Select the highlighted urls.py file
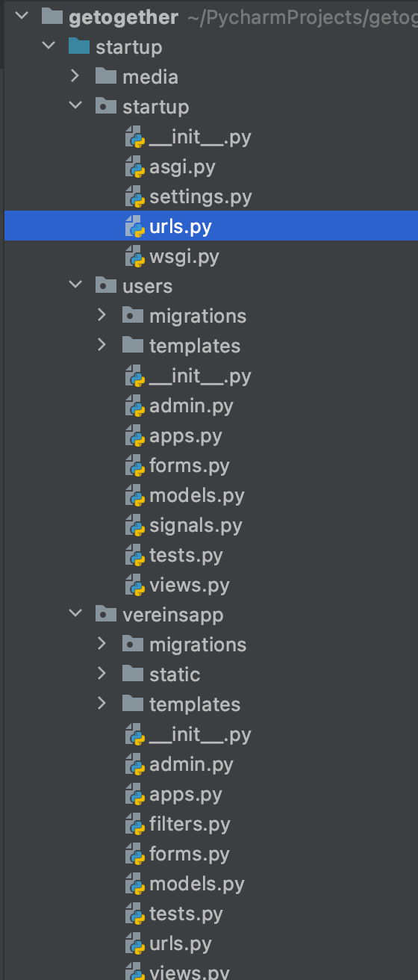The image size is (418, 980). click(x=211, y=226)
